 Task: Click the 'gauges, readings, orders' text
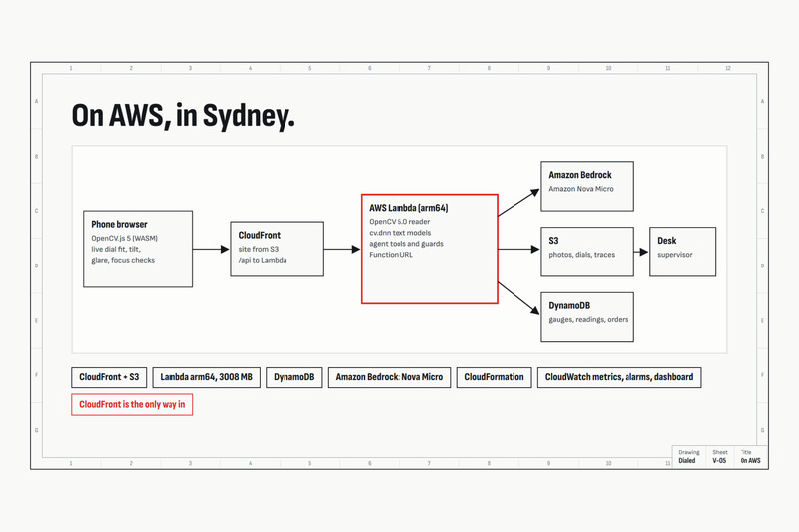click(x=588, y=319)
